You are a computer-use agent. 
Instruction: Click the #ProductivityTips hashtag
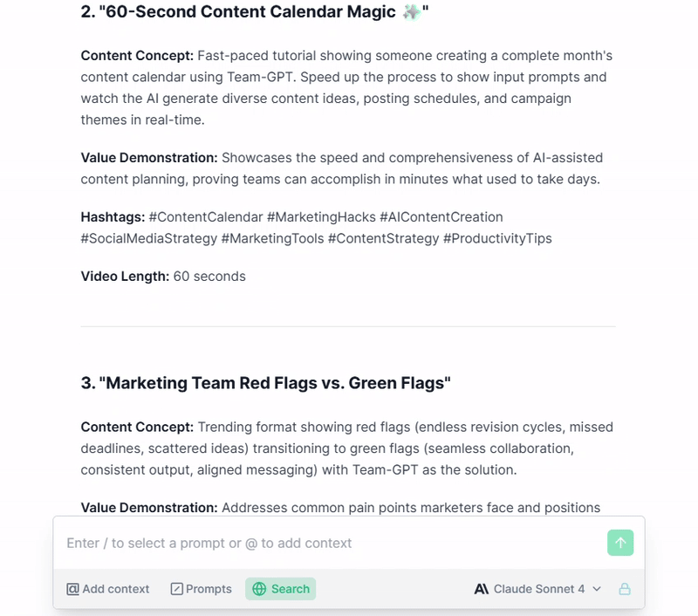pyautogui.click(x=497, y=238)
